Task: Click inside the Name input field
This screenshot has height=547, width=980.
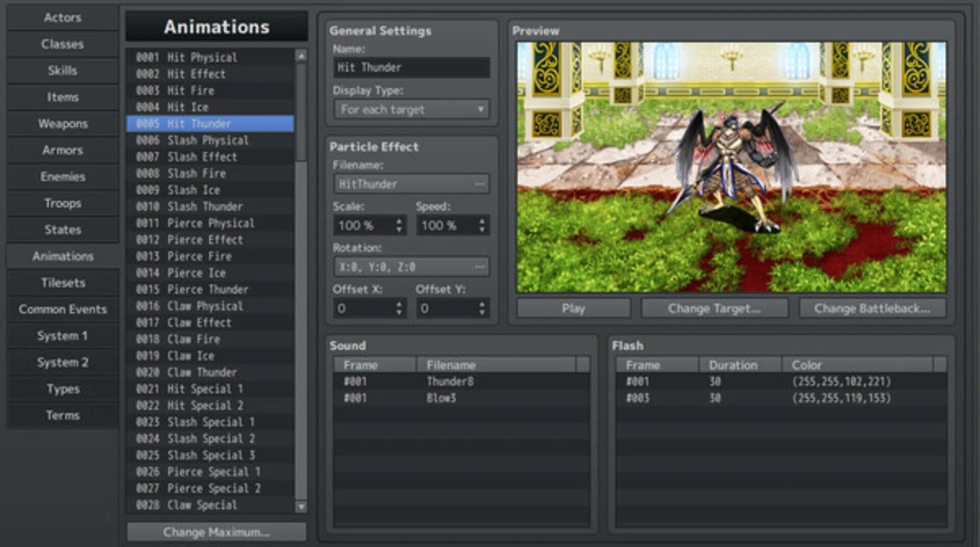Action: click(x=411, y=67)
